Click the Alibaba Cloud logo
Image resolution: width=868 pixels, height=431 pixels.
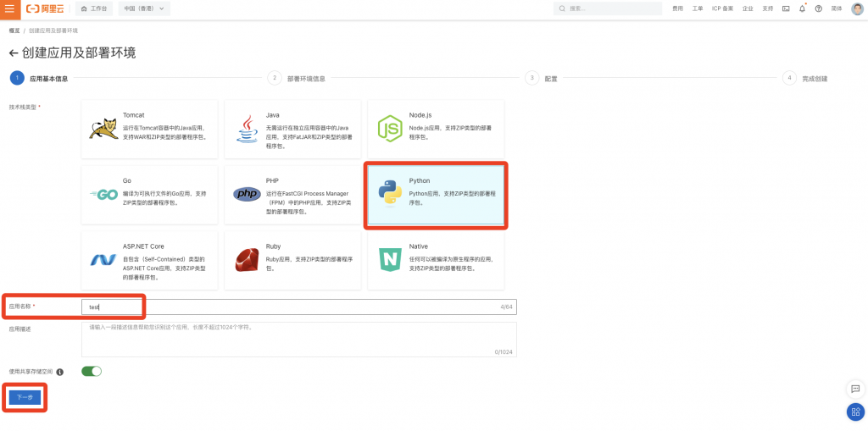click(46, 8)
